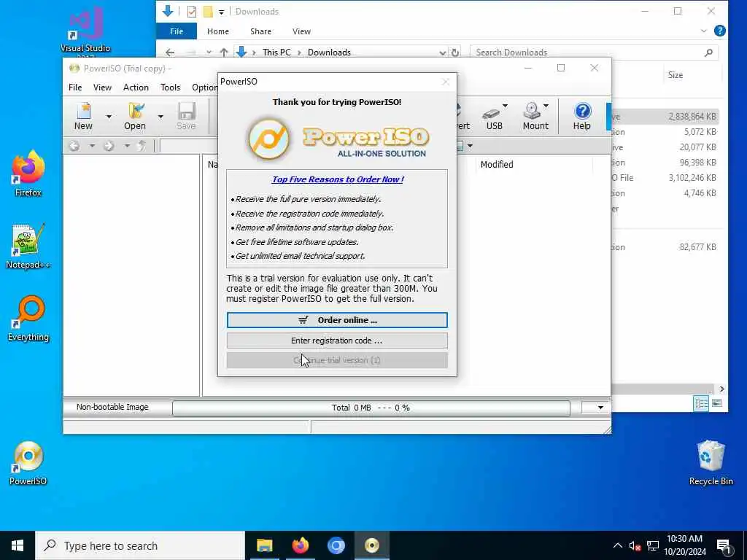This screenshot has width=747, height=560.
Task: Expand the USB dropdown arrow
Action: click(x=505, y=106)
